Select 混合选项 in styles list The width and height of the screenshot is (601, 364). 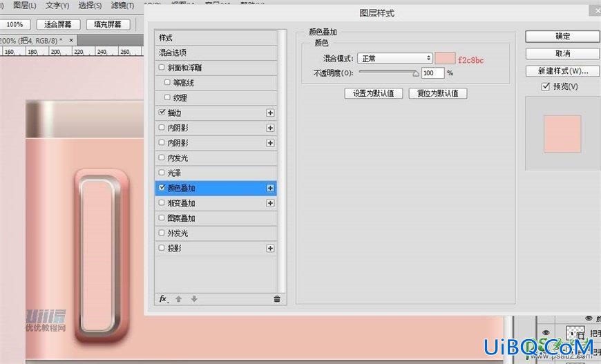[x=216, y=53]
